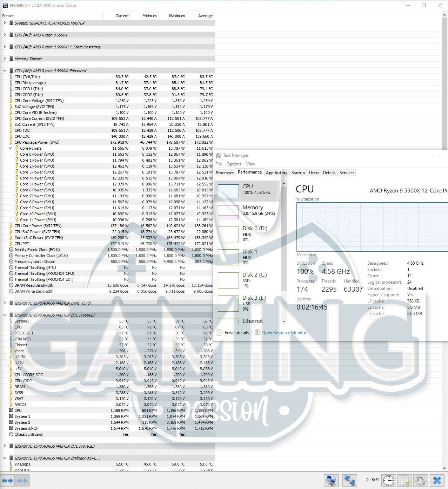Open the Options menu in Task Manager
This screenshot has height=489, width=448.
234,164
